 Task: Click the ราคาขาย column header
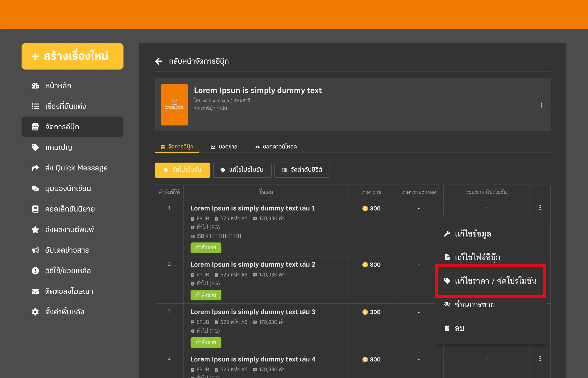[x=371, y=192]
